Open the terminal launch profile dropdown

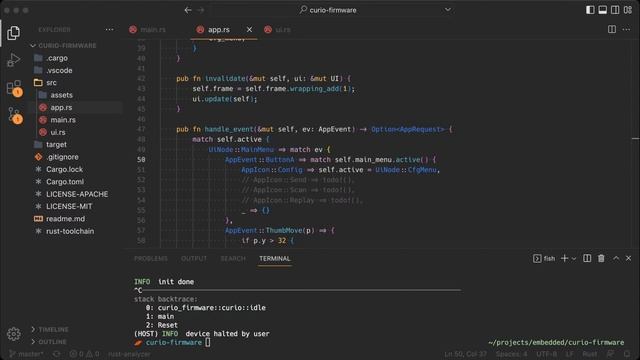pos(574,258)
